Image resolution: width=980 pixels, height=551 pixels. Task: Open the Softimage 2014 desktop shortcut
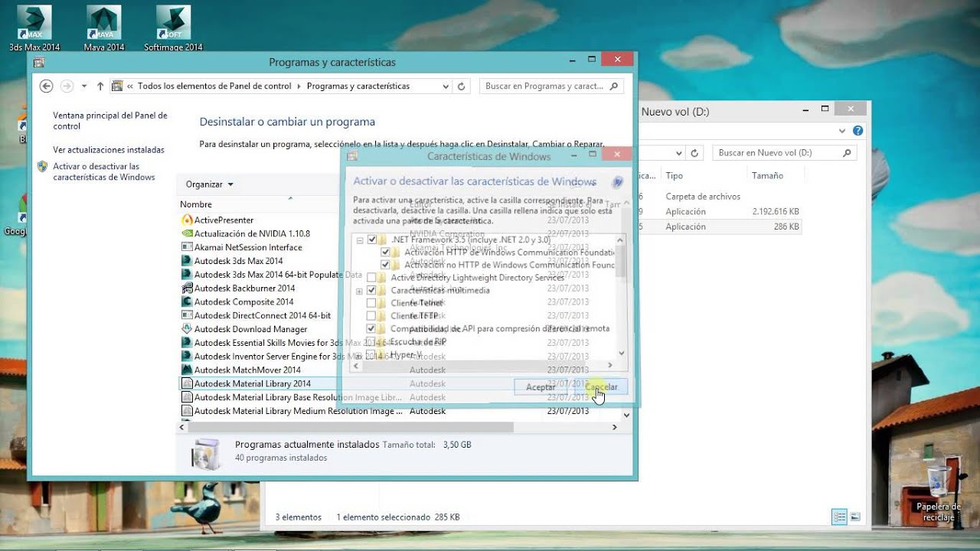pos(173,28)
